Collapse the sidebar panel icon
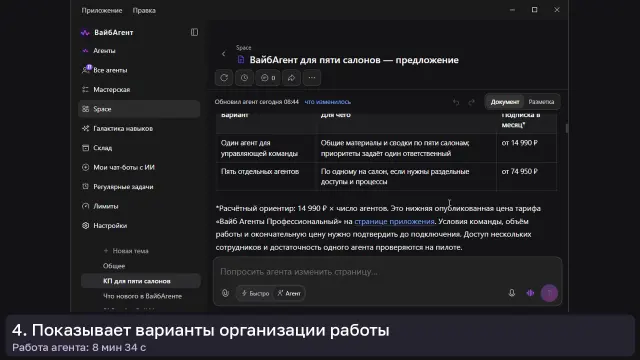The height and width of the screenshot is (360, 640). pyautogui.click(x=194, y=32)
